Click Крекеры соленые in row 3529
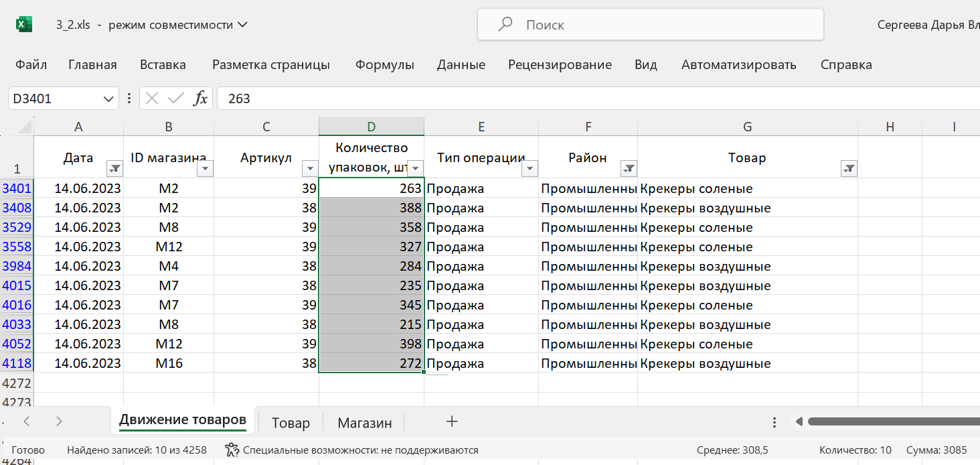Viewport: 980px width, 465px height. coord(748,227)
